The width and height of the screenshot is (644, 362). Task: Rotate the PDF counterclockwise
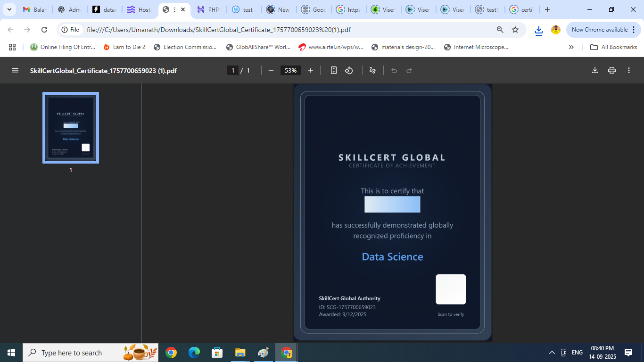(349, 70)
